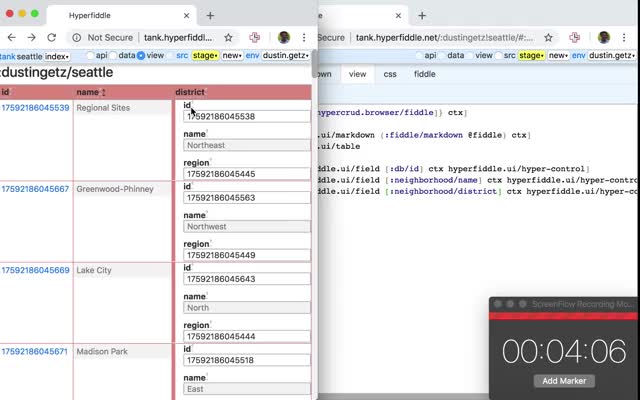640x400 pixels.
Task: Switch to the css tab
Action: pyautogui.click(x=390, y=74)
